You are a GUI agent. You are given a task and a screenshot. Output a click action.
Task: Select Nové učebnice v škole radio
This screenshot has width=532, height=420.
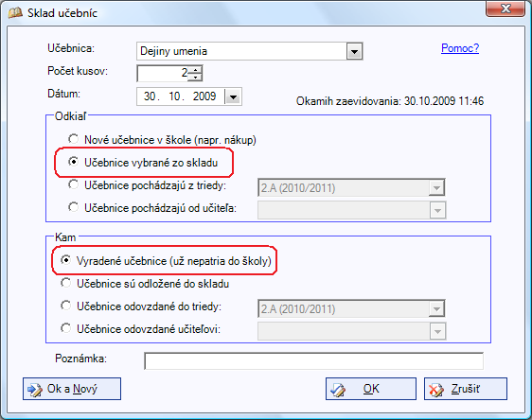point(73,139)
